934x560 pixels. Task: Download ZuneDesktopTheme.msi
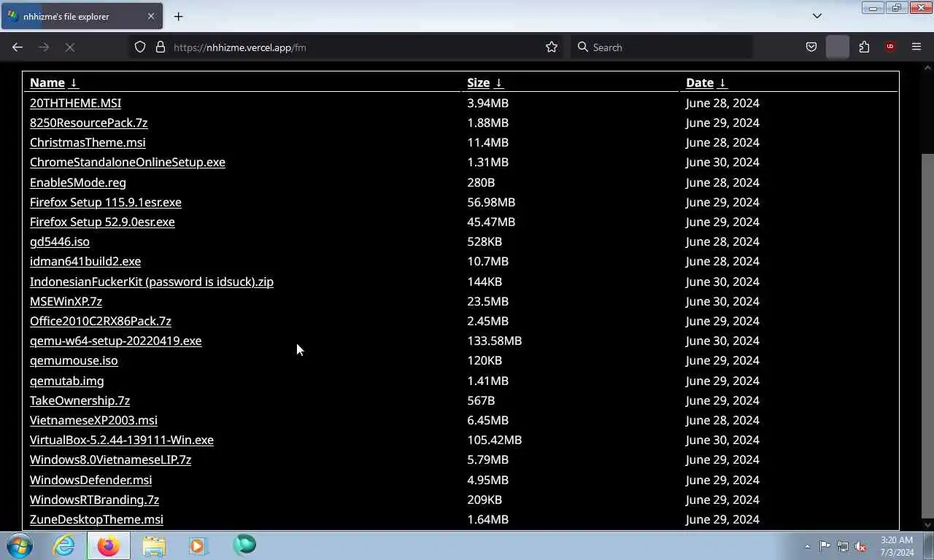coord(96,519)
